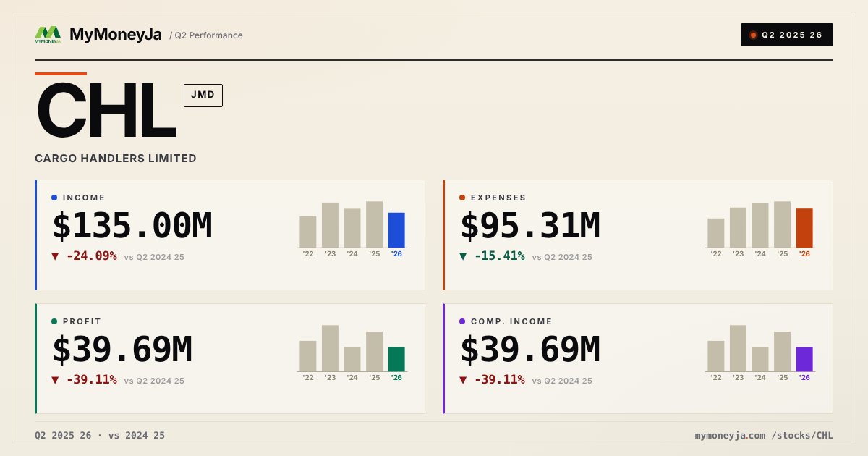Click the Comp. Income card label
Viewport: 868px width, 456px height.
tap(511, 321)
